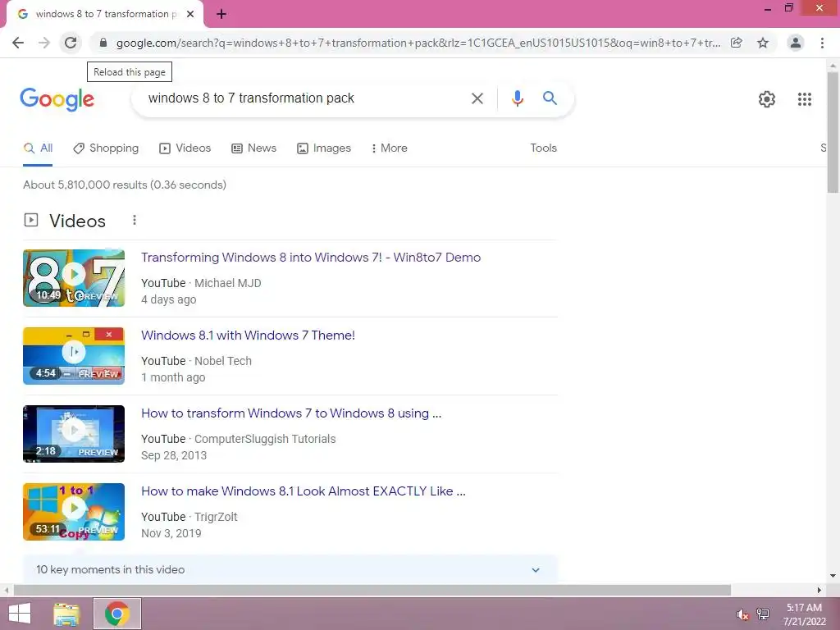This screenshot has width=840, height=630.
Task: Click the horizontal scrollbar thumb
Action: point(372,590)
